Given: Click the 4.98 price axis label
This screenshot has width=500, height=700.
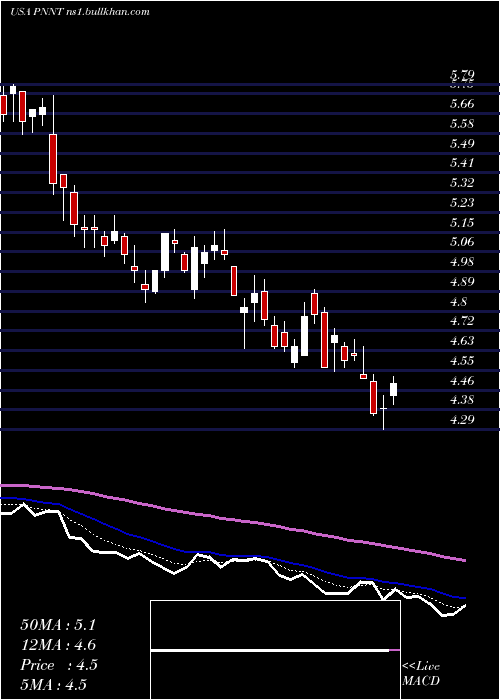Looking at the screenshot, I should pyautogui.click(x=462, y=262).
